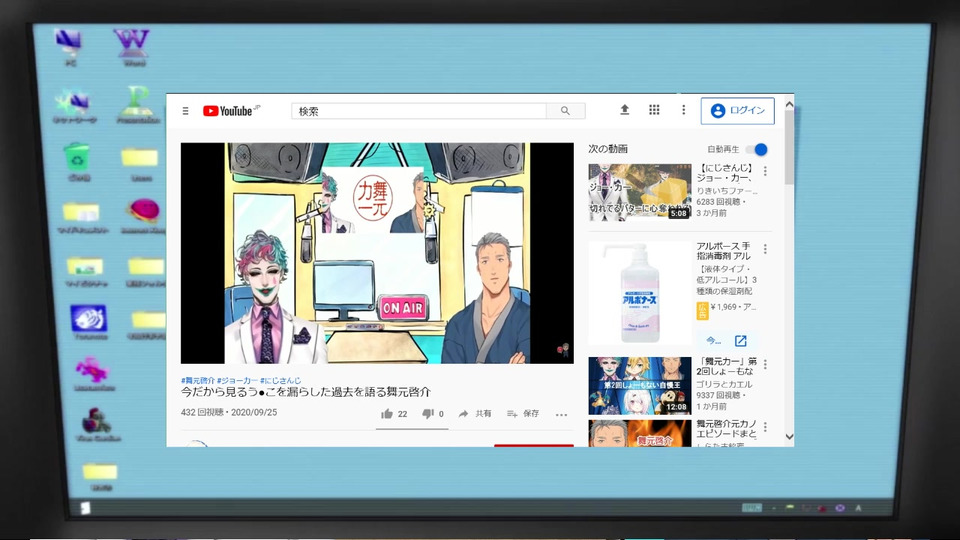Click the taskbar start button

click(x=85, y=508)
